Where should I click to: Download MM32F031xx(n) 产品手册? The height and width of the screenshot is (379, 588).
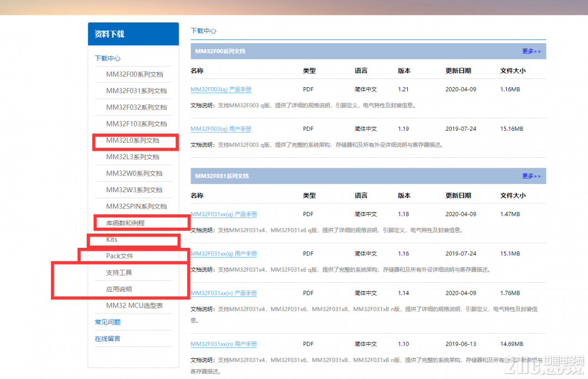[224, 293]
